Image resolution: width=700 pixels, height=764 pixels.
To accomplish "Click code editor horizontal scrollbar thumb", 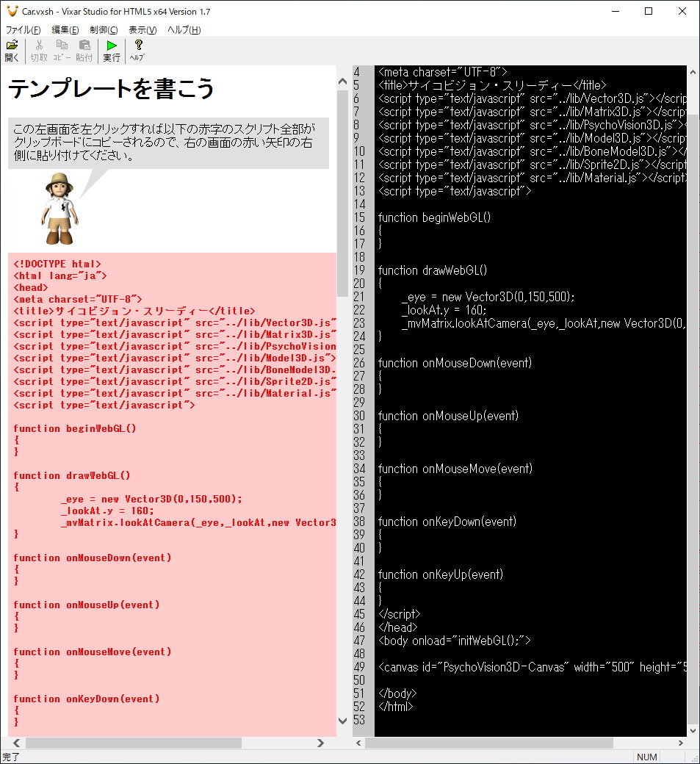I will click(x=489, y=743).
